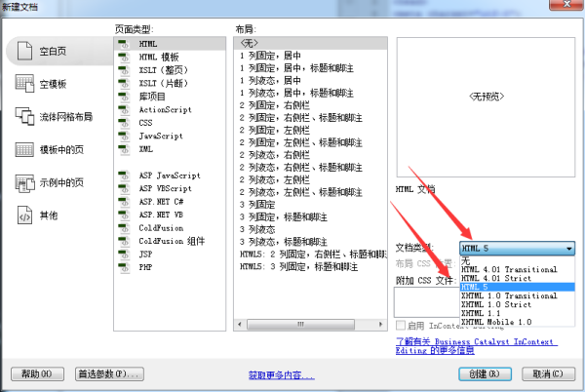Screen dimensions: 585x392
Task: Enable the InContext Editing checkbox (启用)
Action: coord(401,326)
